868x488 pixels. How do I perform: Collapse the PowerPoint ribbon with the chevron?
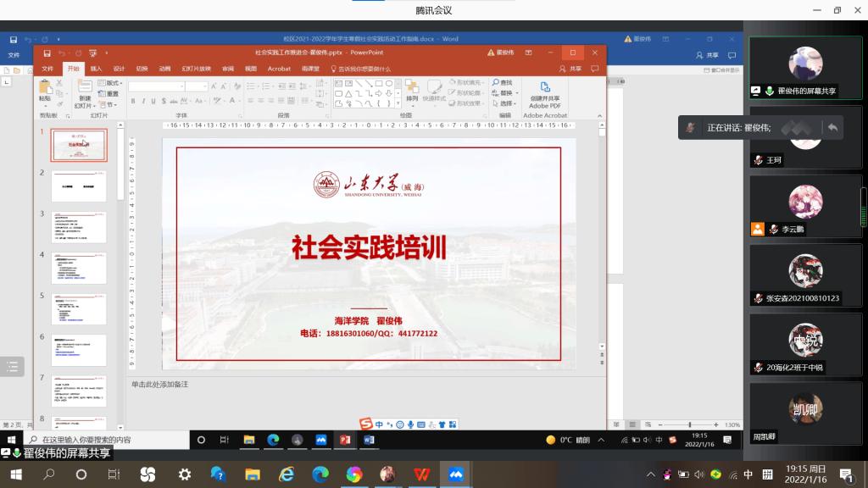(599, 115)
